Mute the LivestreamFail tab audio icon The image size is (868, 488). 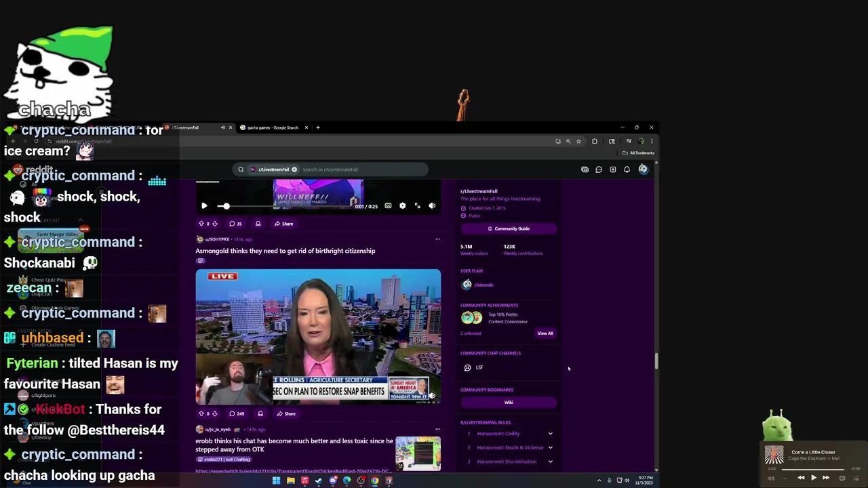pyautogui.click(x=222, y=127)
